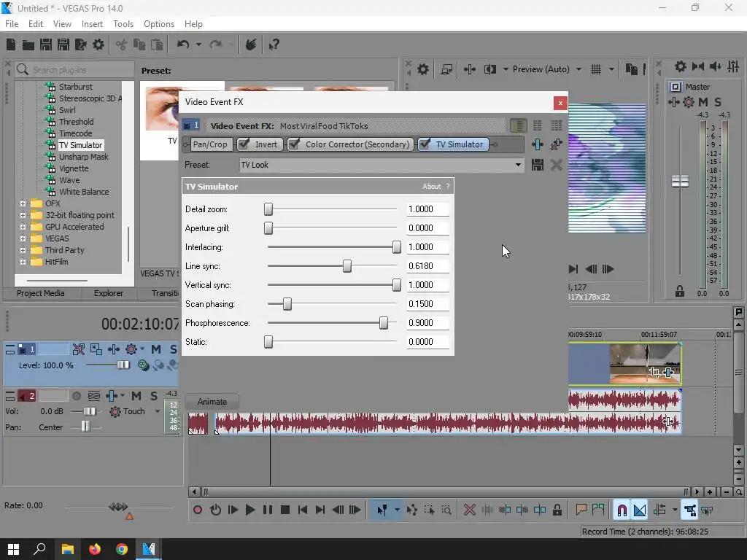Expand the 32-bit floating point folder
This screenshot has height=560, width=747.
click(x=23, y=215)
